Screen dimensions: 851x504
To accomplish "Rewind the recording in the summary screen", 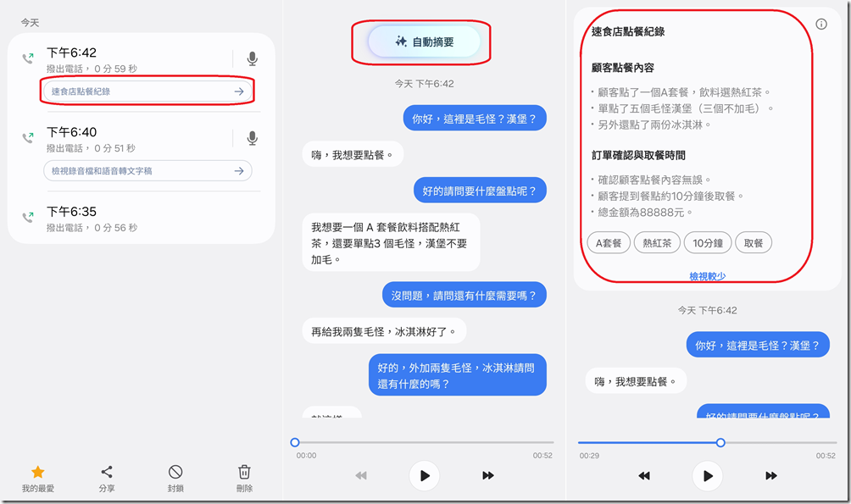I will pos(644,476).
